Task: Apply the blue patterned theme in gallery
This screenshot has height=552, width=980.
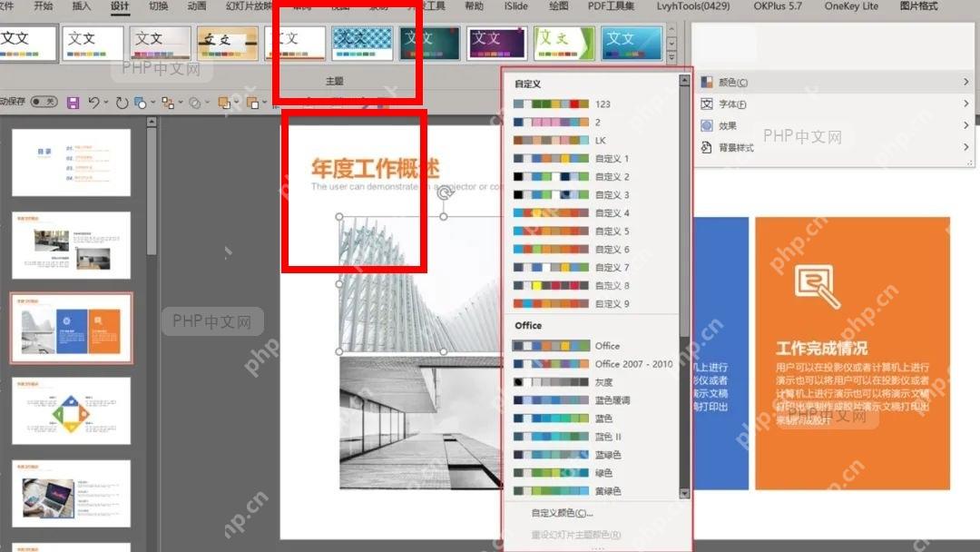Action: coord(362,43)
